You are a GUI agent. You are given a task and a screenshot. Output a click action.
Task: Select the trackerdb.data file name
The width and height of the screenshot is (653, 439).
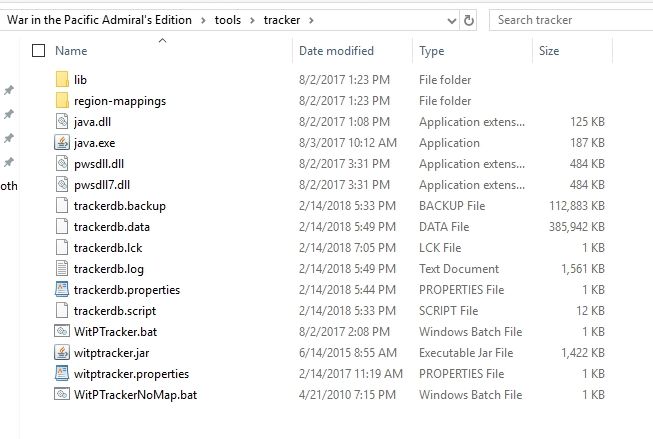click(x=112, y=227)
